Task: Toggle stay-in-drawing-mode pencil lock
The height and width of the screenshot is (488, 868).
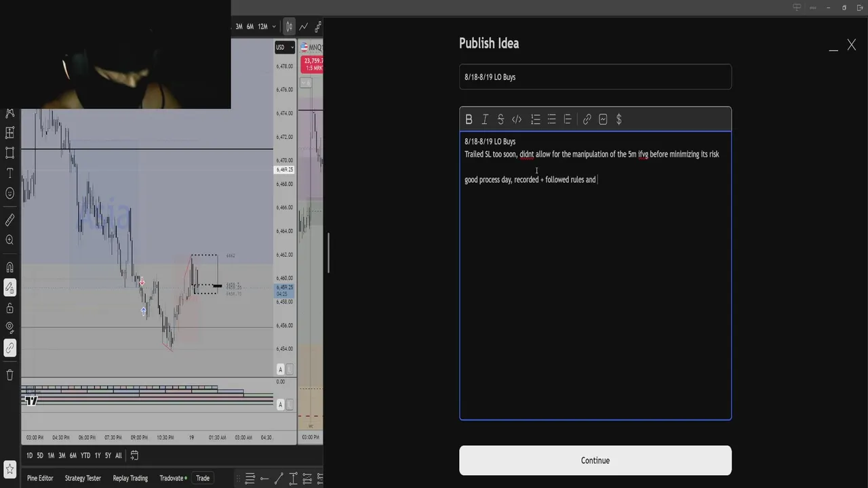Action: (9, 288)
